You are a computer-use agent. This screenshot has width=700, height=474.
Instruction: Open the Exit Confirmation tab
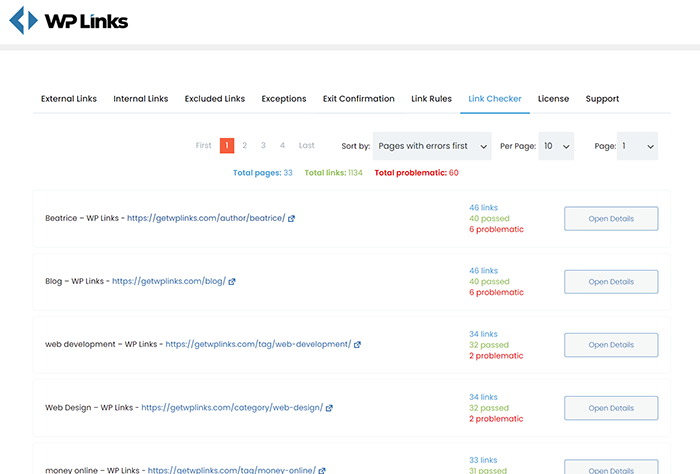point(358,99)
